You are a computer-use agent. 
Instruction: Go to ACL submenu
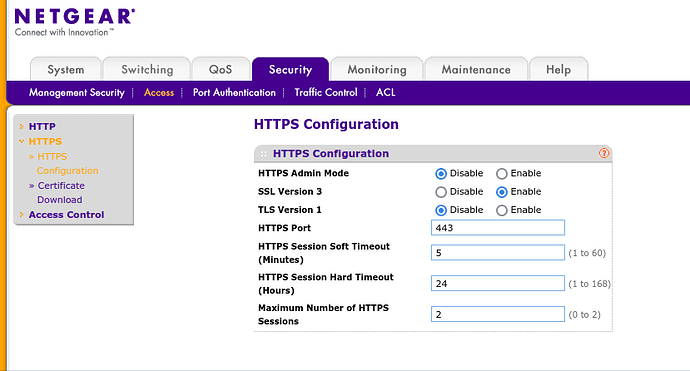pyautogui.click(x=385, y=92)
